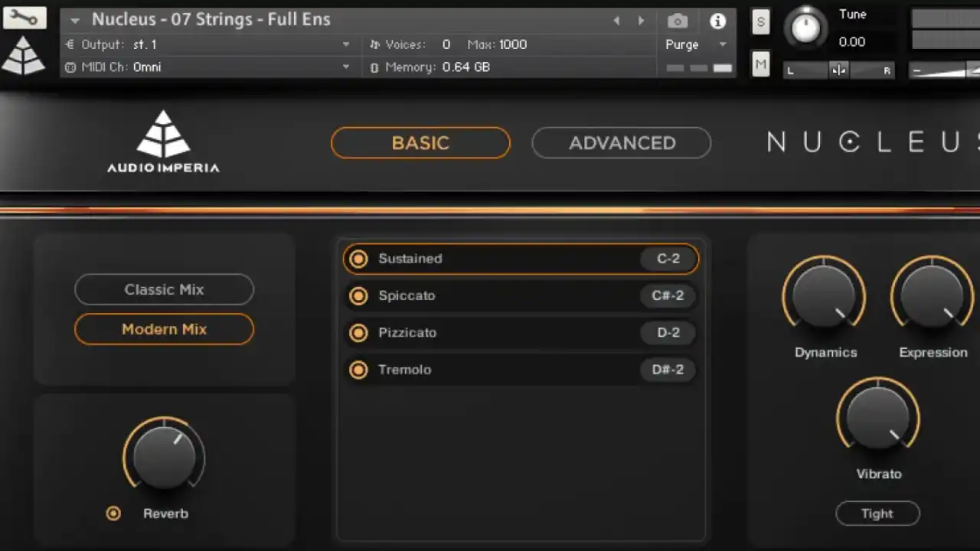Screen dimensions: 980x551
Task: Select the next instrument arrow
Action: [642, 21]
